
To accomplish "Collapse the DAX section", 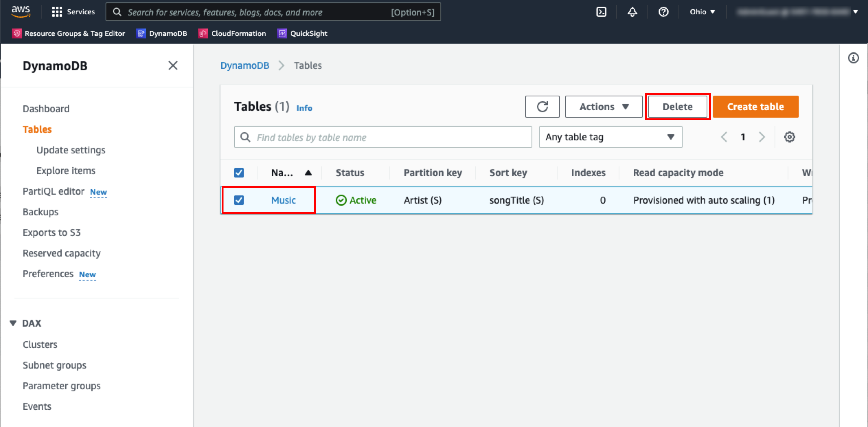I will click(x=13, y=323).
